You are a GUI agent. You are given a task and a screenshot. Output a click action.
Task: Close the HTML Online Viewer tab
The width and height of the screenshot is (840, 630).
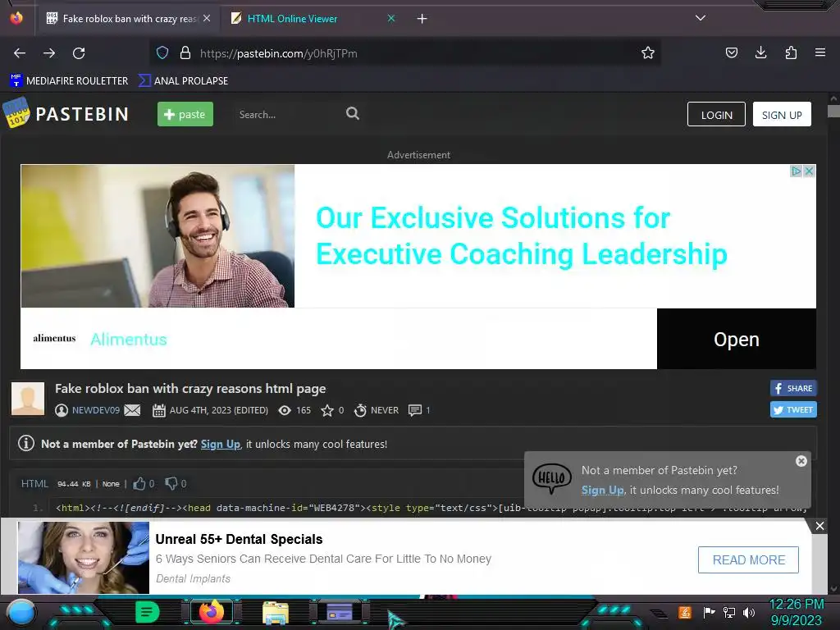point(391,18)
